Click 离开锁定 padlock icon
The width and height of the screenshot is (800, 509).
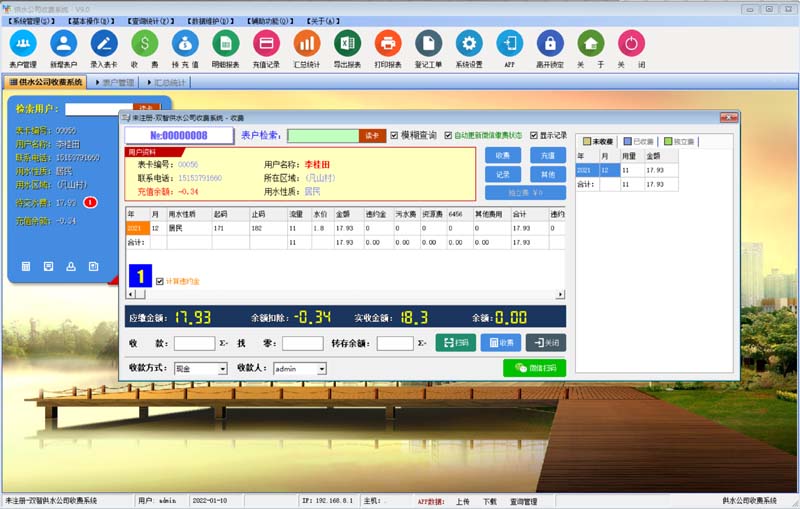550,44
